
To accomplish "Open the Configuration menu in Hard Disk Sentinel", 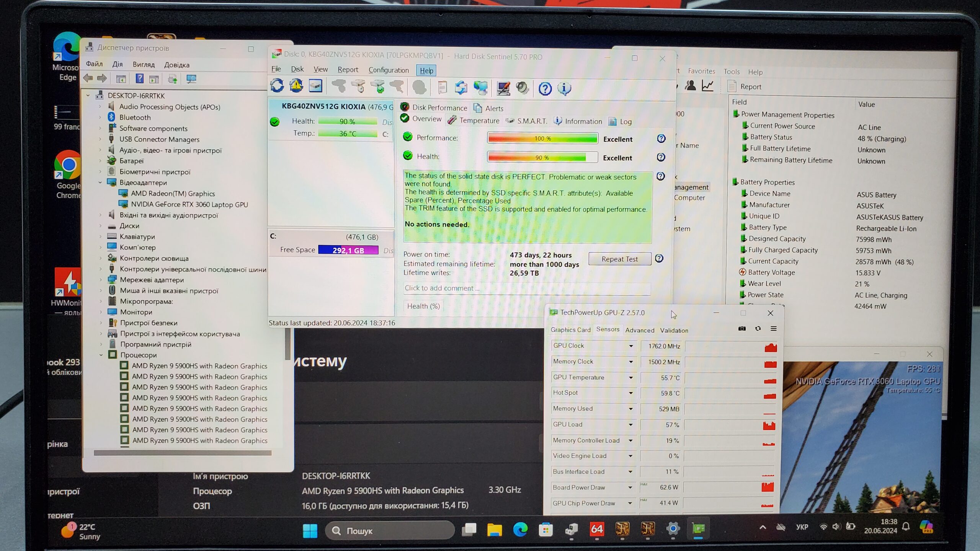I will (x=389, y=70).
